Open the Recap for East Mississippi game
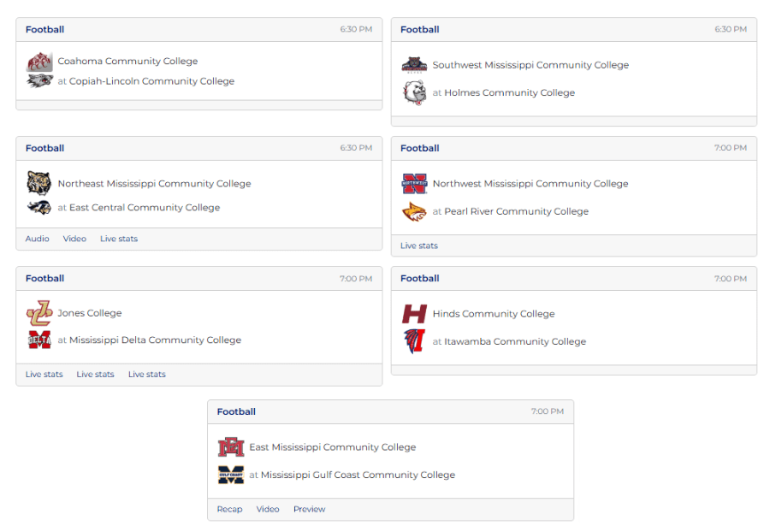 pyautogui.click(x=230, y=509)
